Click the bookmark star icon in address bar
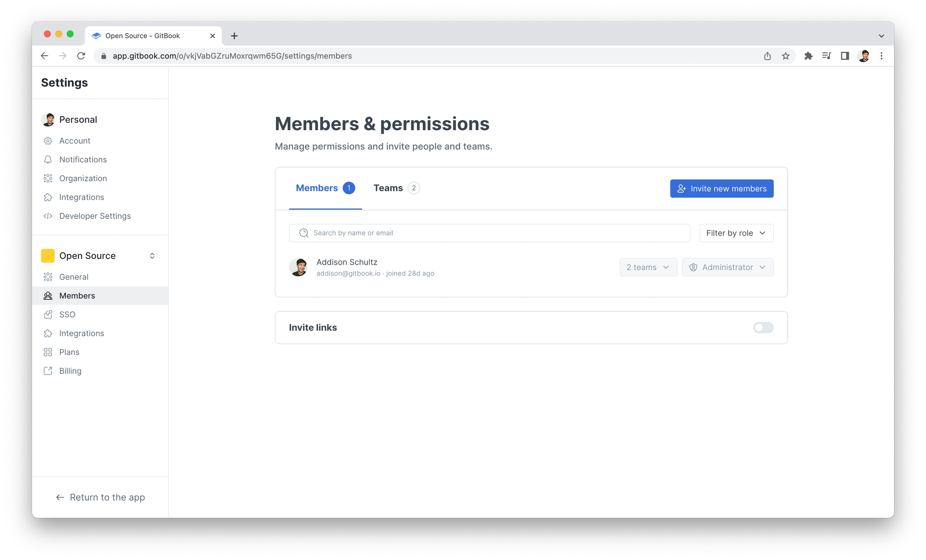The height and width of the screenshot is (560, 926). (785, 56)
